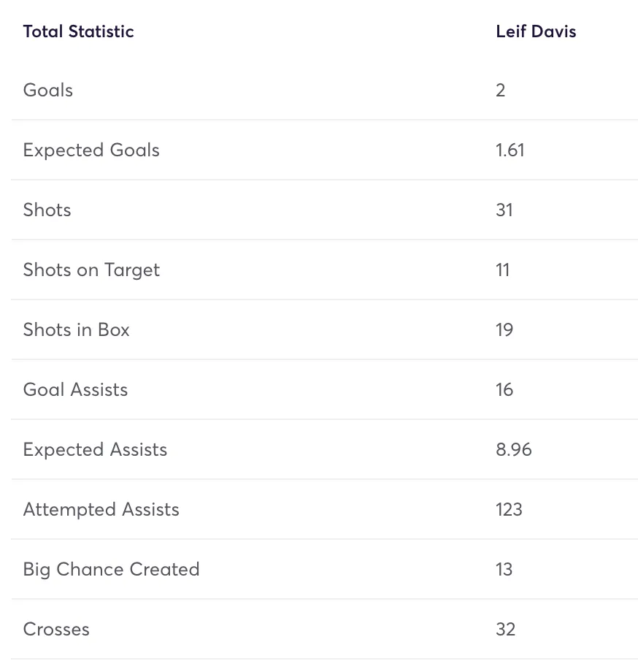Viewport: 638px width, 672px height.
Task: Select the Shots in Box label
Action: (76, 330)
